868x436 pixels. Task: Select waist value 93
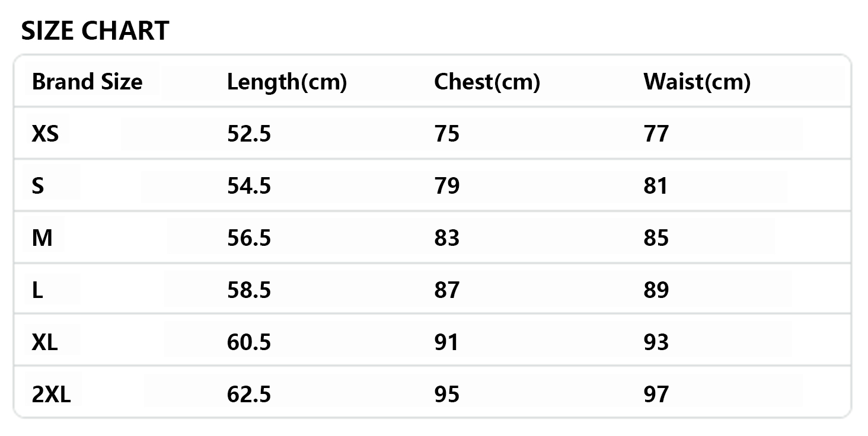[656, 342]
